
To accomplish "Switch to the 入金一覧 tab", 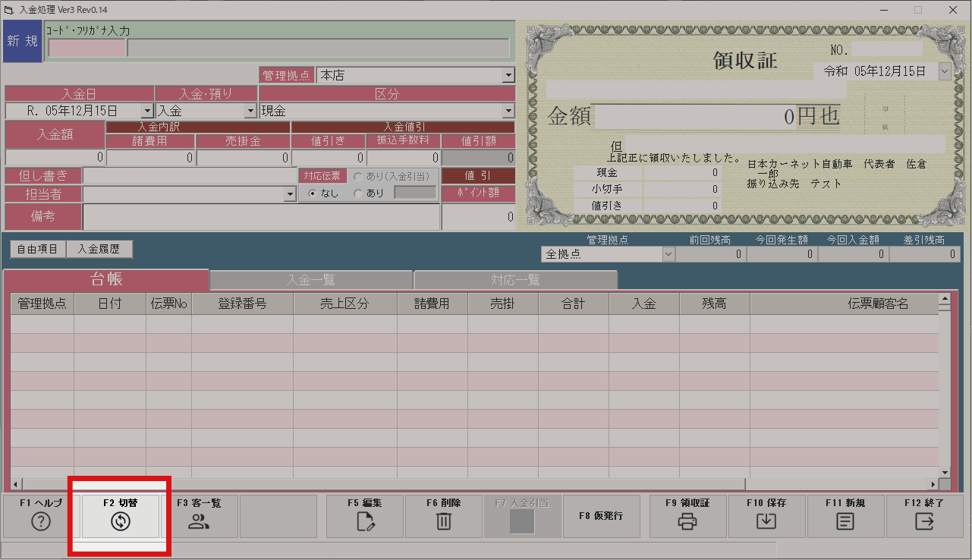I will pos(311,280).
